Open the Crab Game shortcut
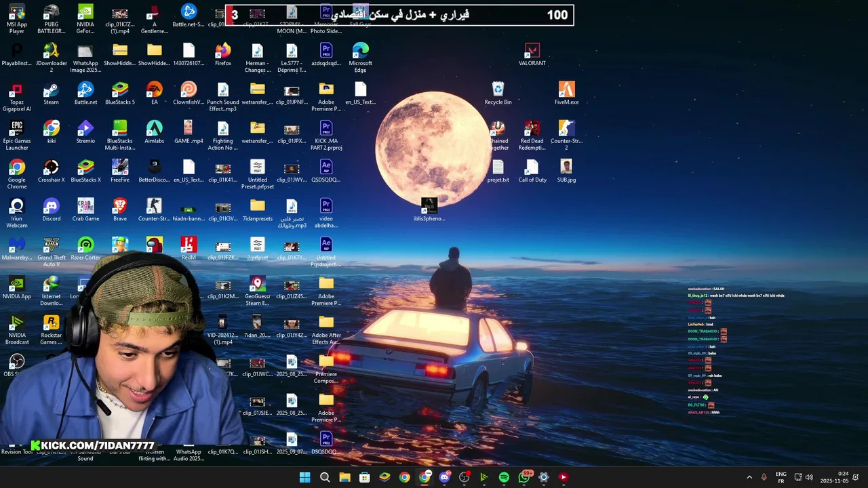This screenshot has width=868, height=488. pos(85,209)
